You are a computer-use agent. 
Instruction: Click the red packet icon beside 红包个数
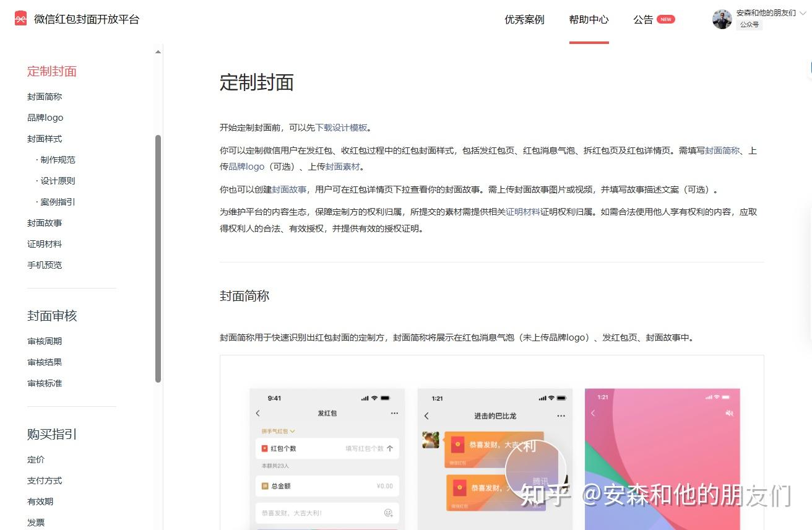264,448
